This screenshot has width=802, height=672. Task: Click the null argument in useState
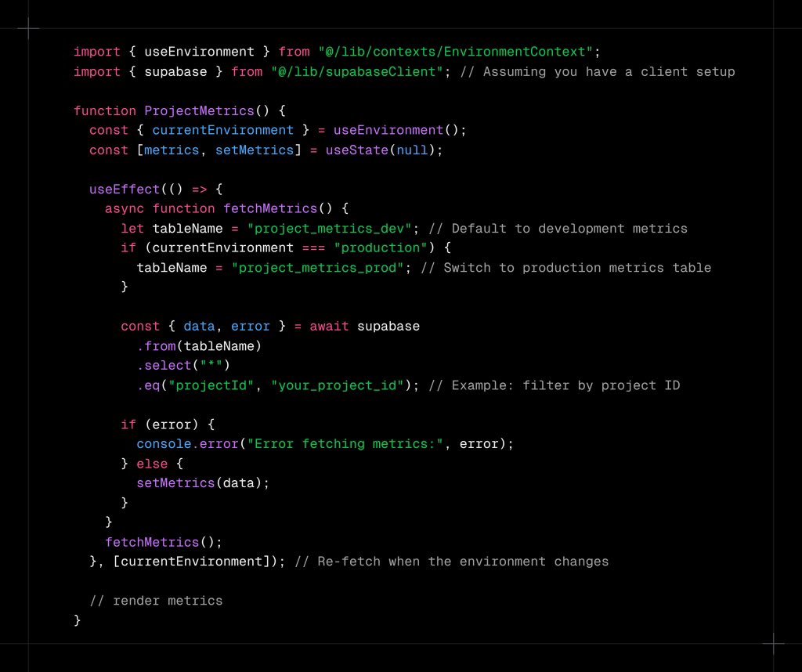(412, 150)
